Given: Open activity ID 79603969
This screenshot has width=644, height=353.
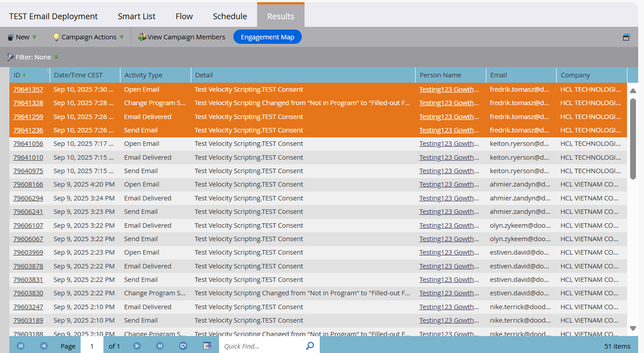Looking at the screenshot, I should click(28, 253).
